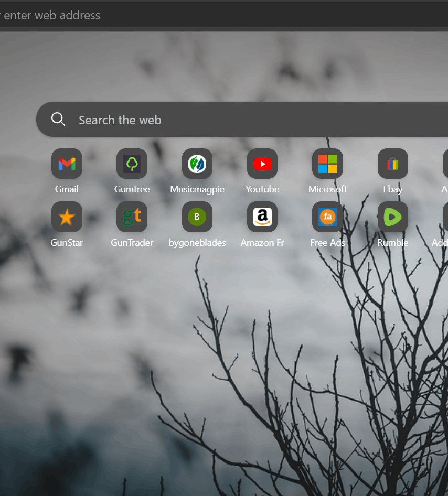Click the Youtube label text
This screenshot has height=496, width=448.
pyautogui.click(x=262, y=189)
